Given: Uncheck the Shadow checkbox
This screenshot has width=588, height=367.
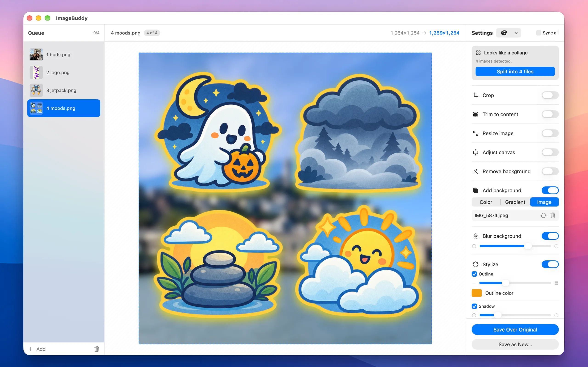Looking at the screenshot, I should coord(474,306).
